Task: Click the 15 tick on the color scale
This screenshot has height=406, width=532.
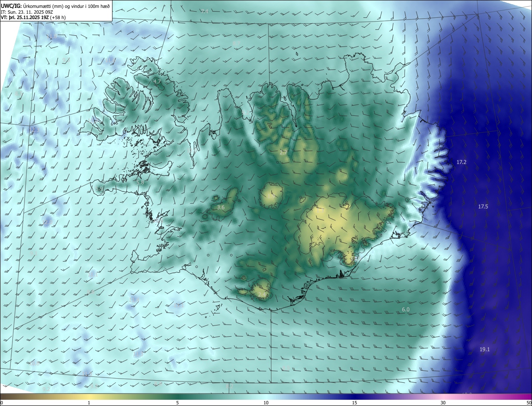Action: click(x=355, y=403)
